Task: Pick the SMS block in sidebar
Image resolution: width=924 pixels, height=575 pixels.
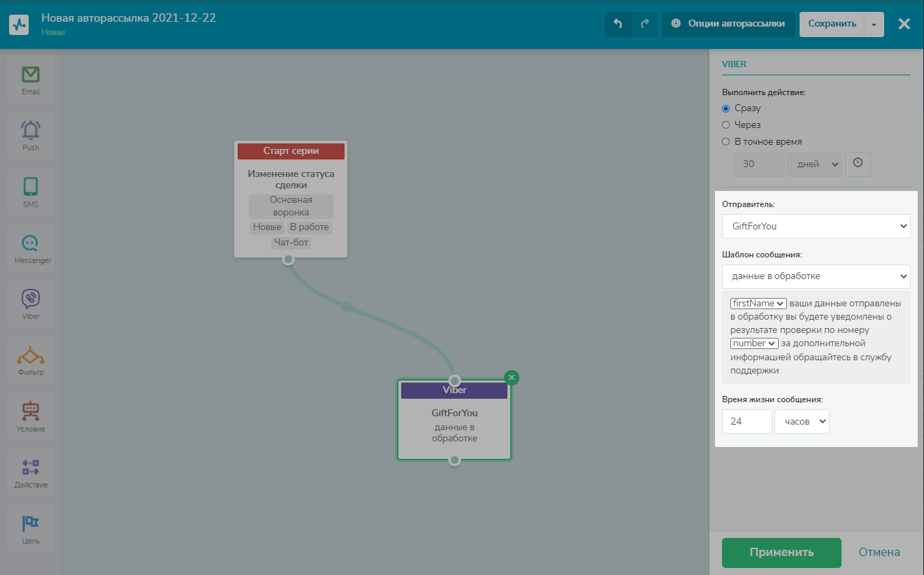Action: pyautogui.click(x=31, y=192)
